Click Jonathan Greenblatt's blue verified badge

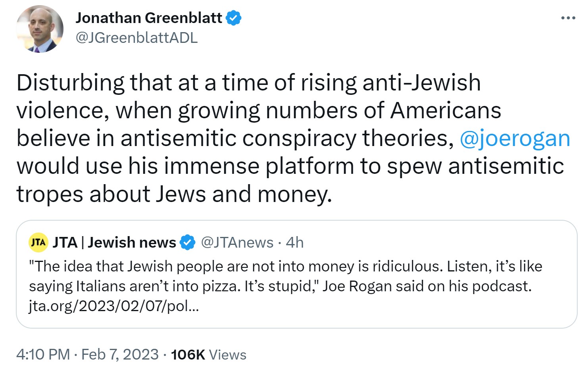point(234,18)
